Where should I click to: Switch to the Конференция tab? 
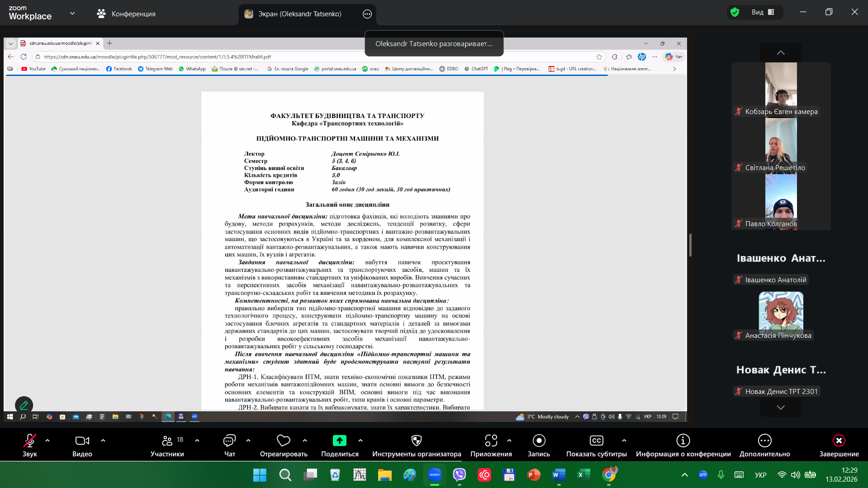[126, 14]
